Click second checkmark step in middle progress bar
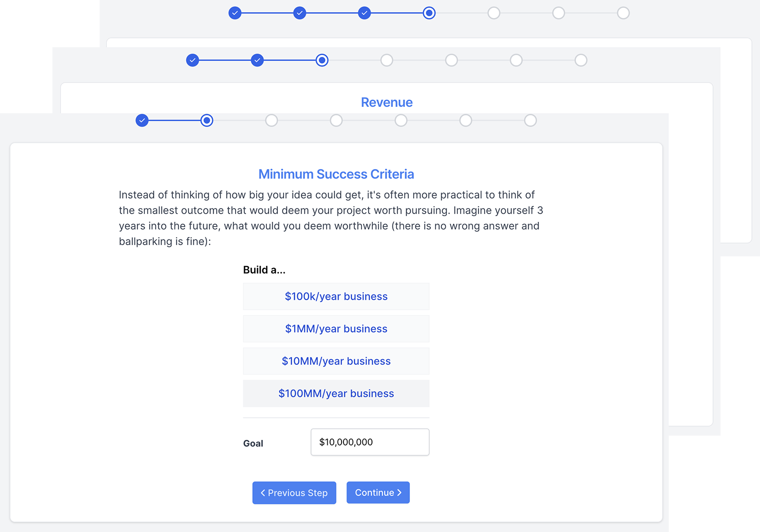 pyautogui.click(x=257, y=60)
